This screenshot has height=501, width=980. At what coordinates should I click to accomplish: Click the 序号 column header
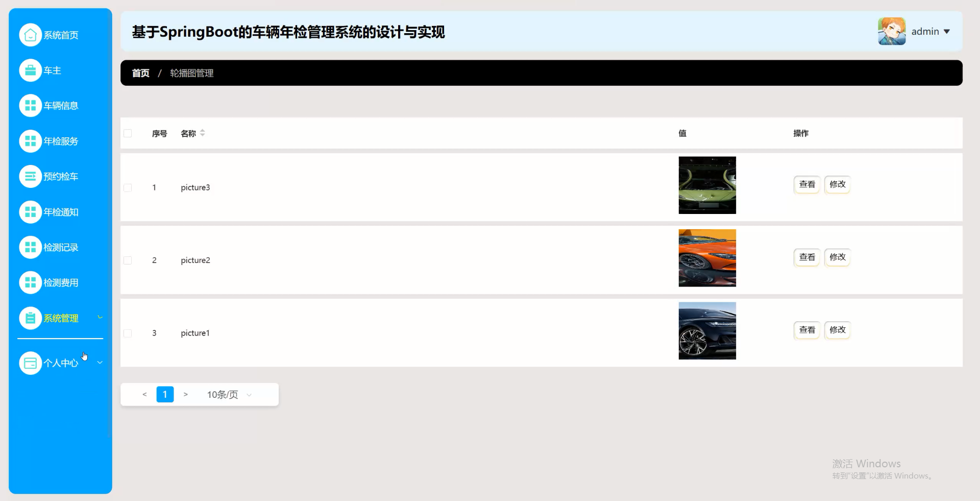(x=160, y=133)
